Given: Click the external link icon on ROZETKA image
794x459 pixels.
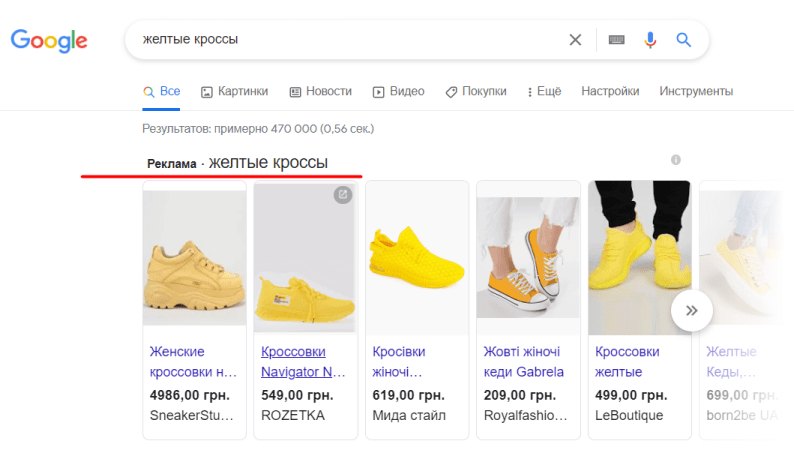Looking at the screenshot, I should click(x=343, y=195).
